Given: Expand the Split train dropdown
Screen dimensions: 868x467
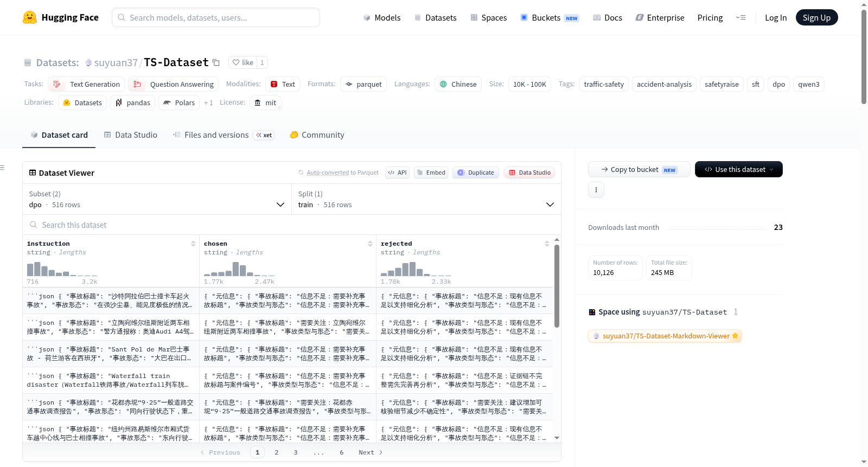Looking at the screenshot, I should tap(426, 199).
